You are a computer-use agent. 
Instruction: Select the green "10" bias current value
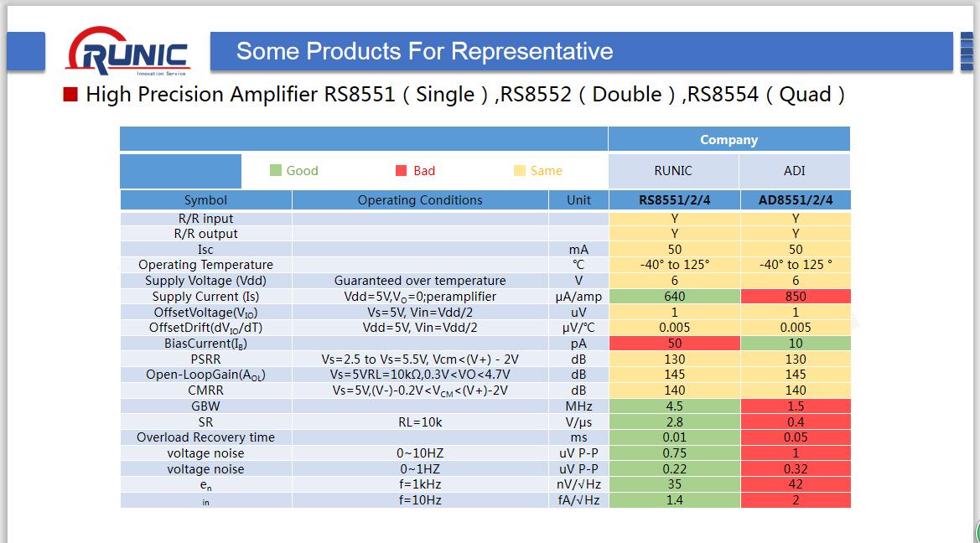coord(796,344)
